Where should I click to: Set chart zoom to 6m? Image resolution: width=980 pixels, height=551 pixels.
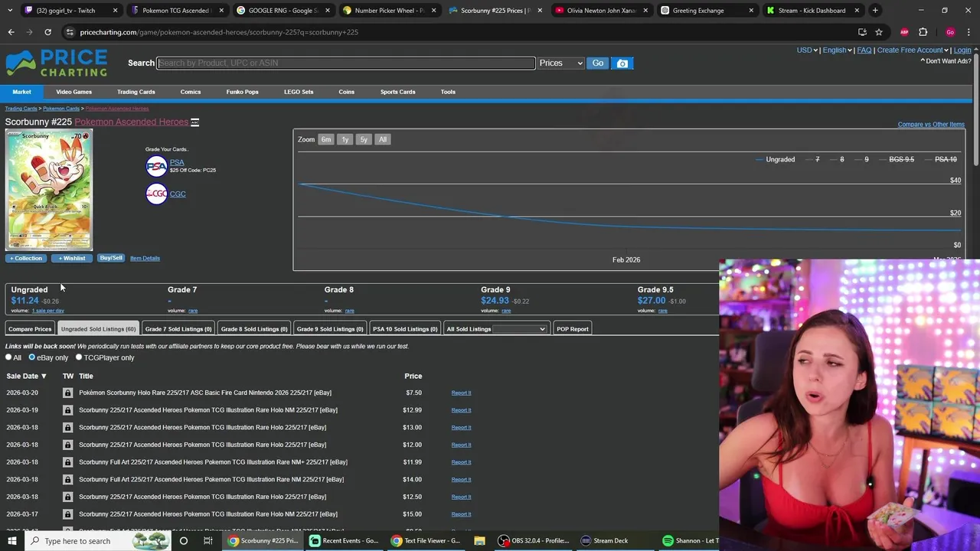(x=326, y=139)
